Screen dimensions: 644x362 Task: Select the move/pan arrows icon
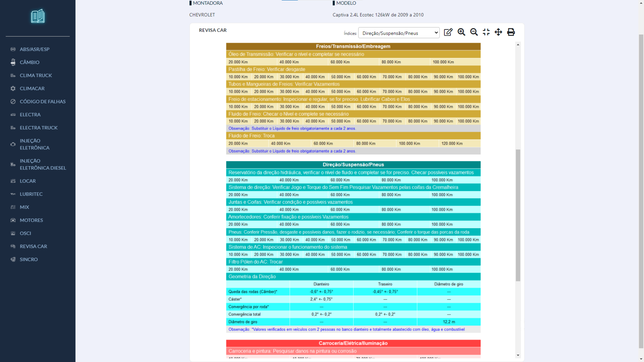tap(498, 32)
